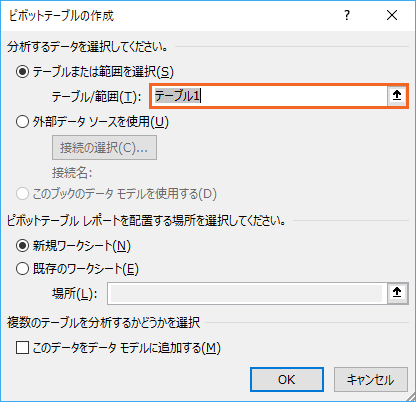Choose the 既存のワークシート option
This screenshot has height=402, width=416.
pos(22,268)
